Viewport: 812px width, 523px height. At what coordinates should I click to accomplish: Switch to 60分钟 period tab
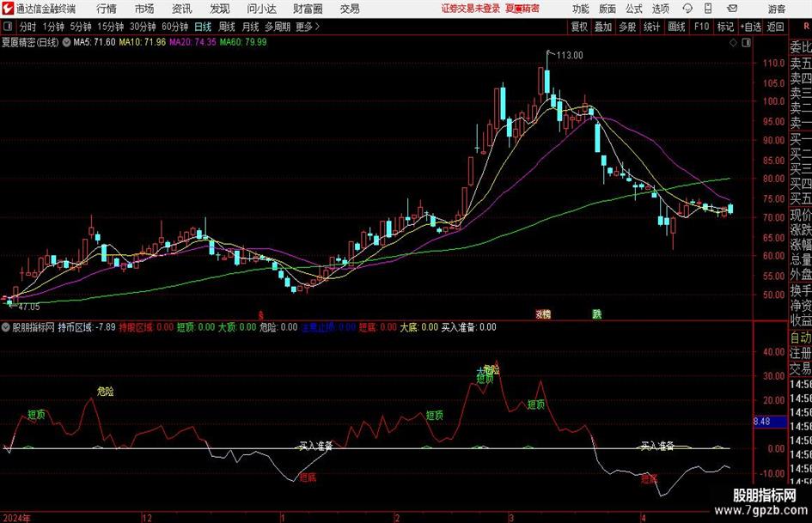coord(174,27)
